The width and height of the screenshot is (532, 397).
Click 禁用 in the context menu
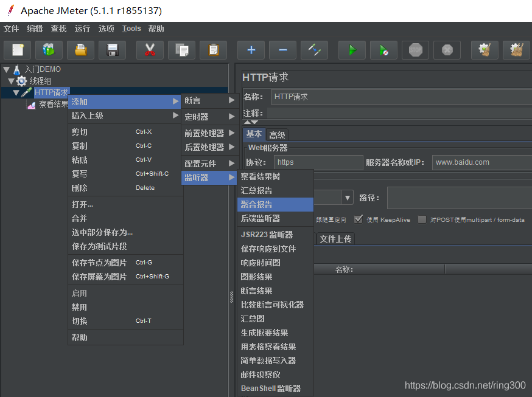point(125,307)
